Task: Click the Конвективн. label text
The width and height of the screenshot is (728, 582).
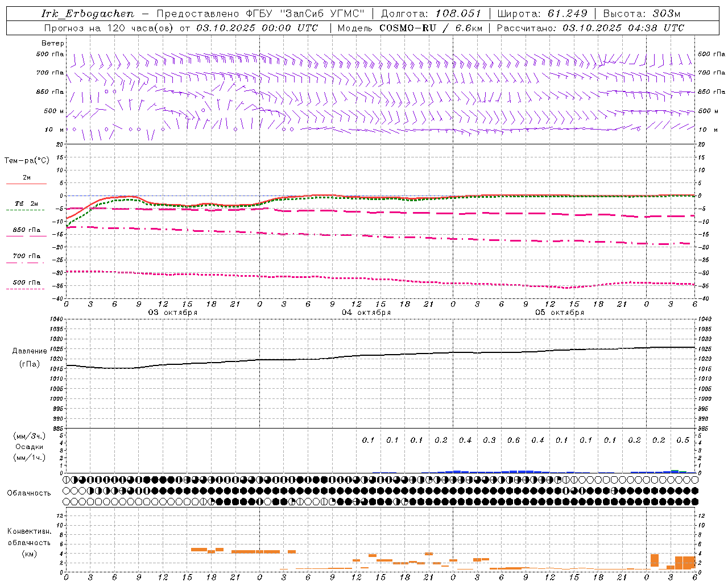Action: tap(29, 531)
